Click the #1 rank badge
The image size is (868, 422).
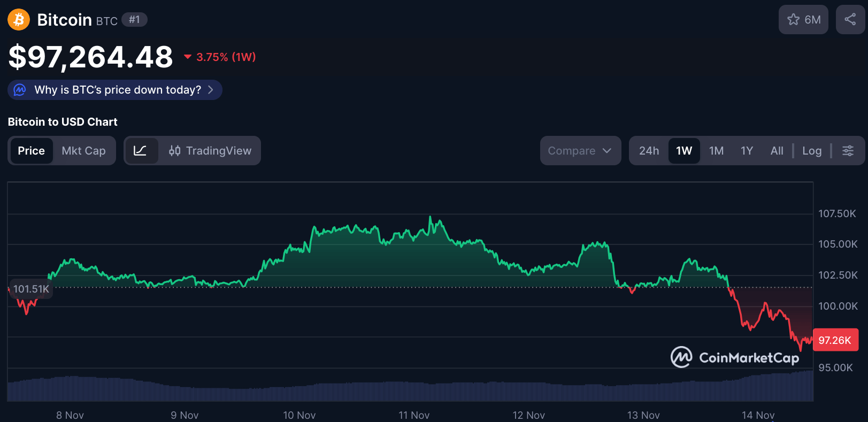tap(134, 20)
